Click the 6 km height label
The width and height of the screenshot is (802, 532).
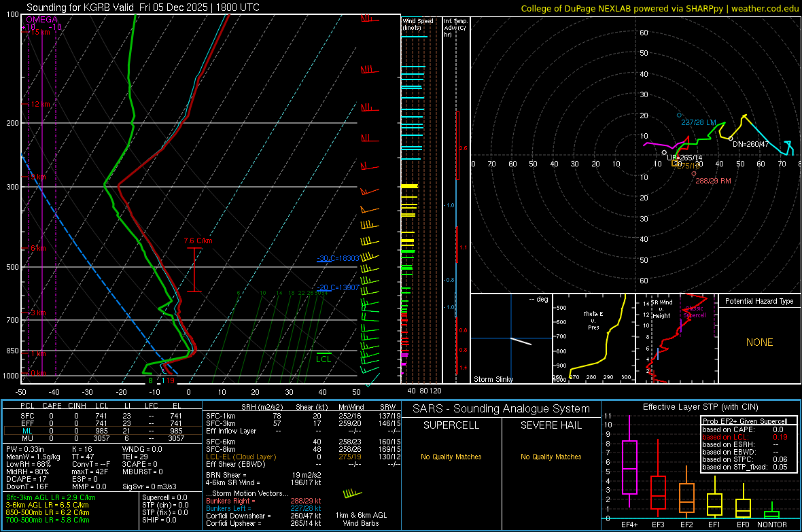click(x=38, y=248)
